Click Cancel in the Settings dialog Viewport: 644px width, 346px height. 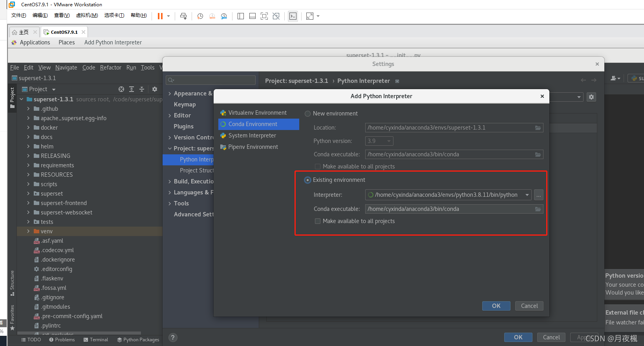click(551, 337)
